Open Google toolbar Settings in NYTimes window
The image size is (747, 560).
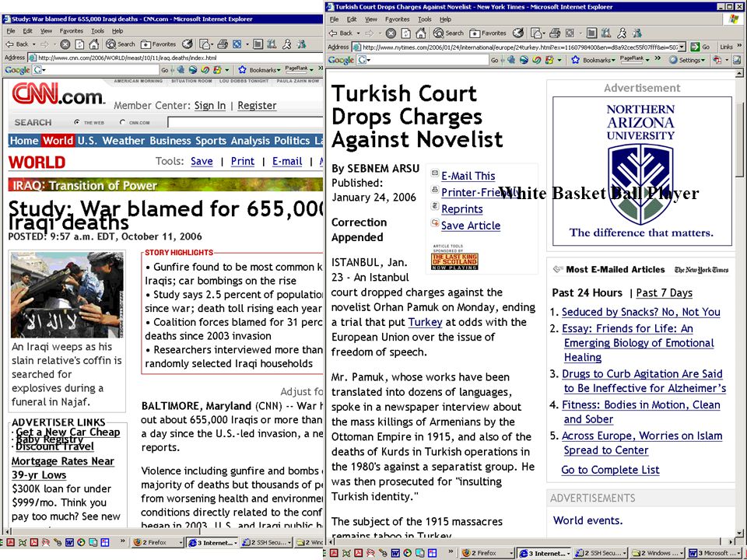687,60
